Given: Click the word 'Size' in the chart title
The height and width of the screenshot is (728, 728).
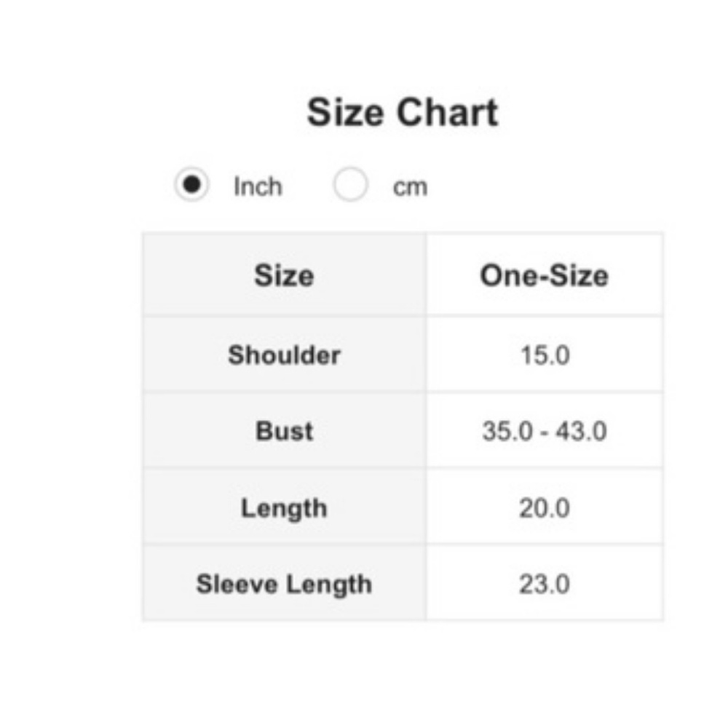Looking at the screenshot, I should click(346, 113).
